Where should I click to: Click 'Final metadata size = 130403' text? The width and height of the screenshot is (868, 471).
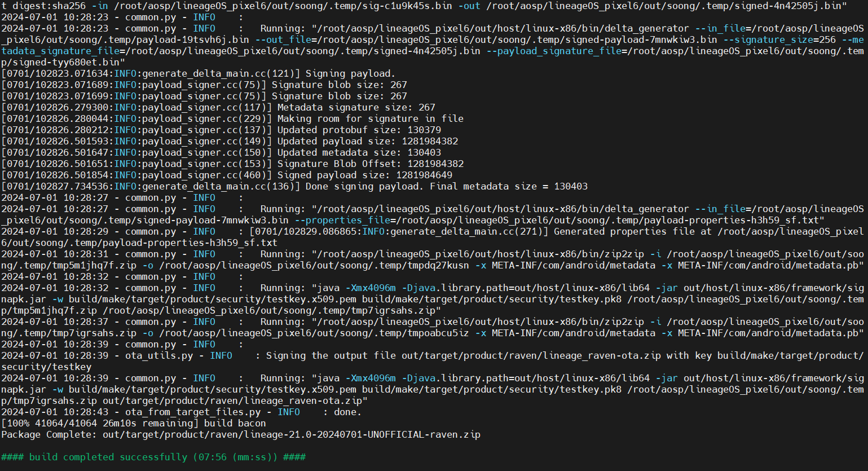click(509, 186)
